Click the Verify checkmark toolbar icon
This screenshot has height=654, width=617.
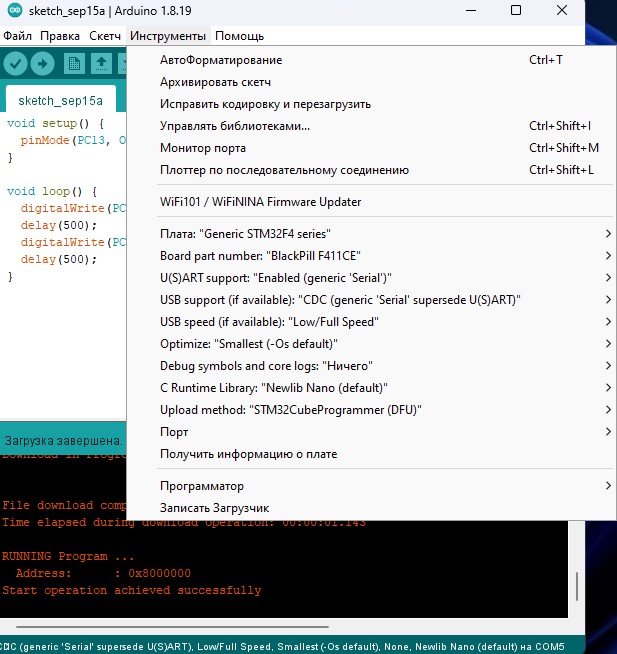(x=15, y=64)
